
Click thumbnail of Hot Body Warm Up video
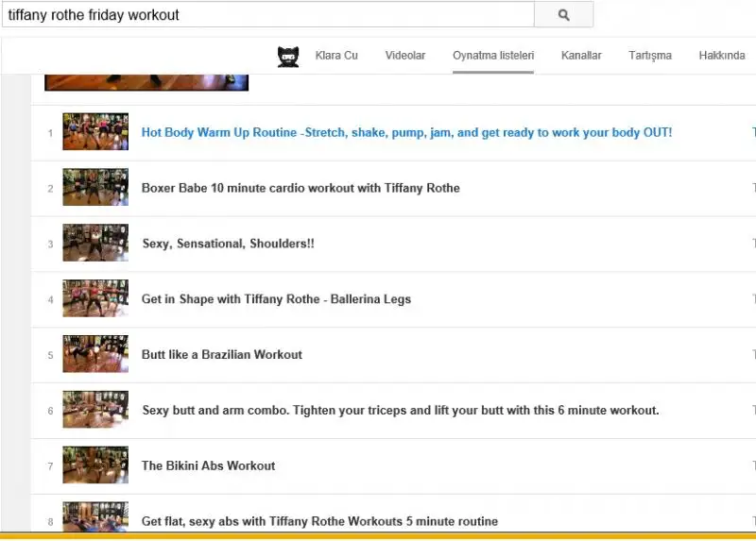[95, 132]
